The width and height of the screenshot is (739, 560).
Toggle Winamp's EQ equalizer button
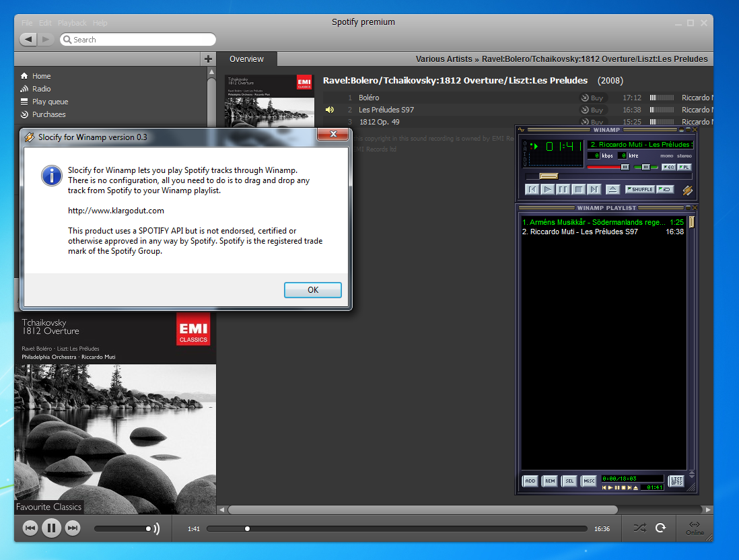click(x=669, y=167)
